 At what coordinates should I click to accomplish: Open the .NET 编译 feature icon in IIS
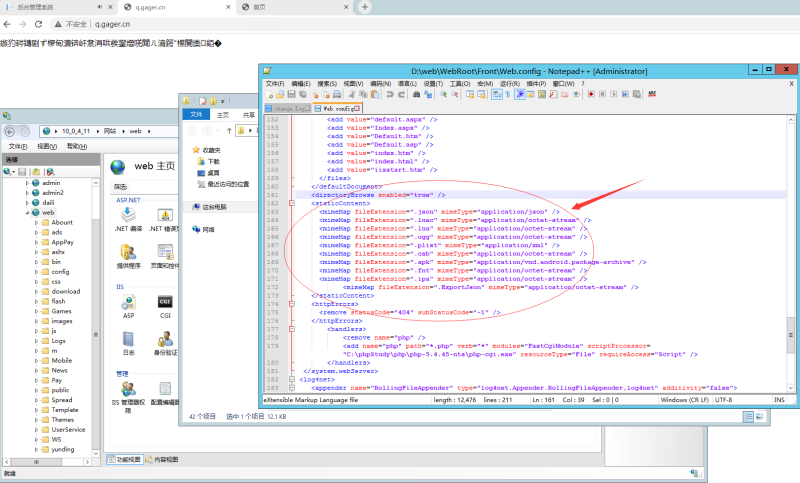[x=129, y=219]
